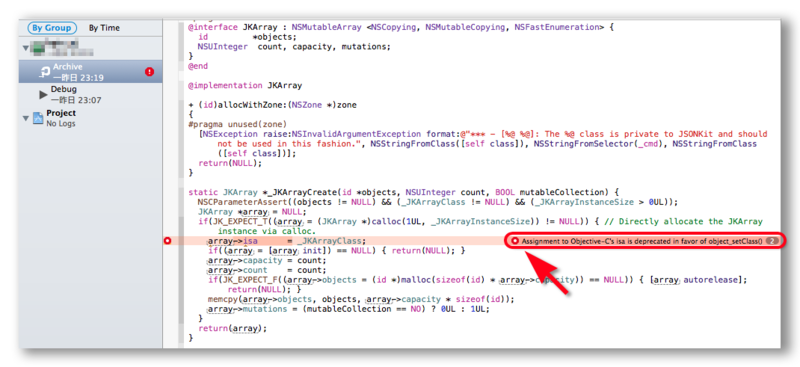Click the red error marker in the editor gutter
Screen dimensions: 800x367
(167, 241)
